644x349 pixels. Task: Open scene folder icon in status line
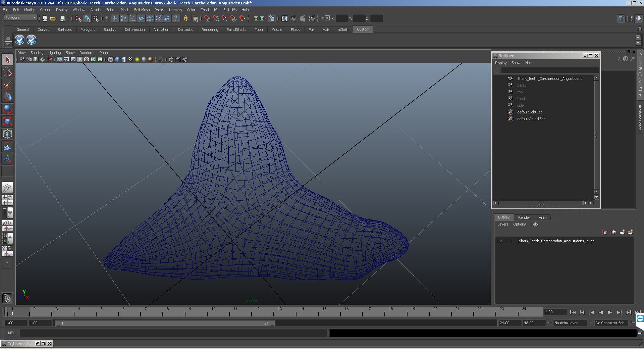[53, 18]
